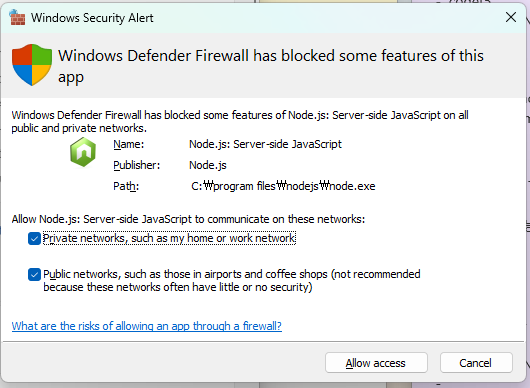Select the node.exe path text
This screenshot has width=530, height=388.
(x=283, y=186)
